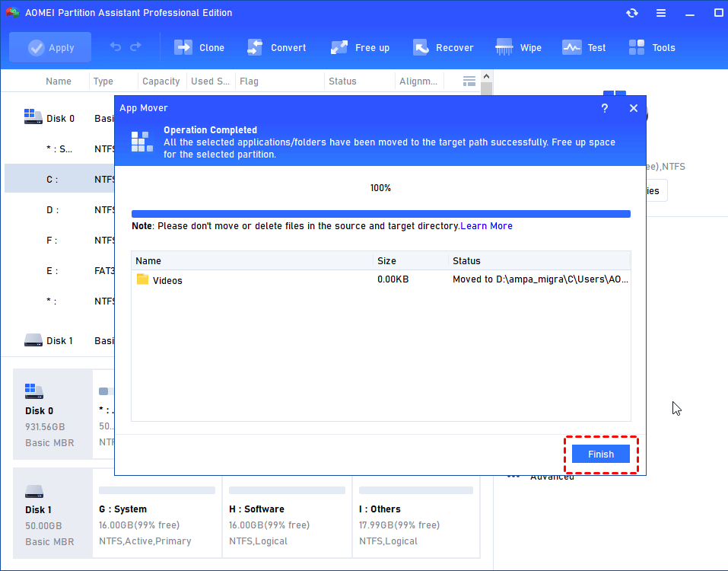
Task: Open the Test menu
Action: [x=583, y=47]
